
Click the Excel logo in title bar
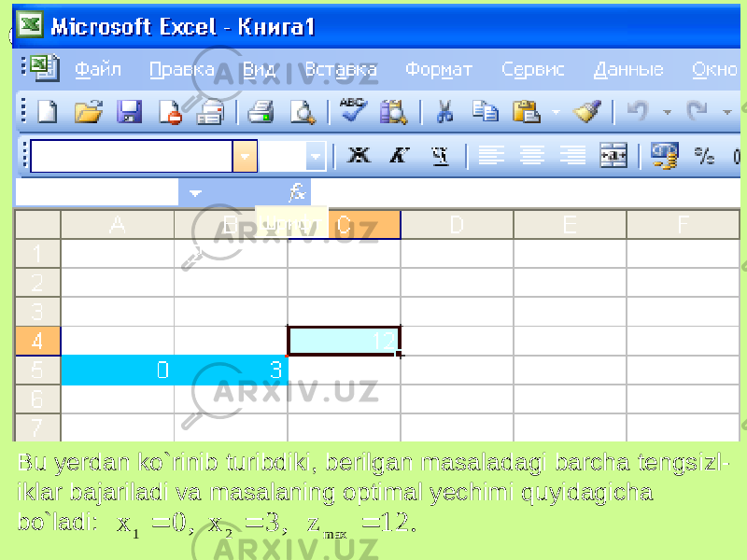click(31, 24)
